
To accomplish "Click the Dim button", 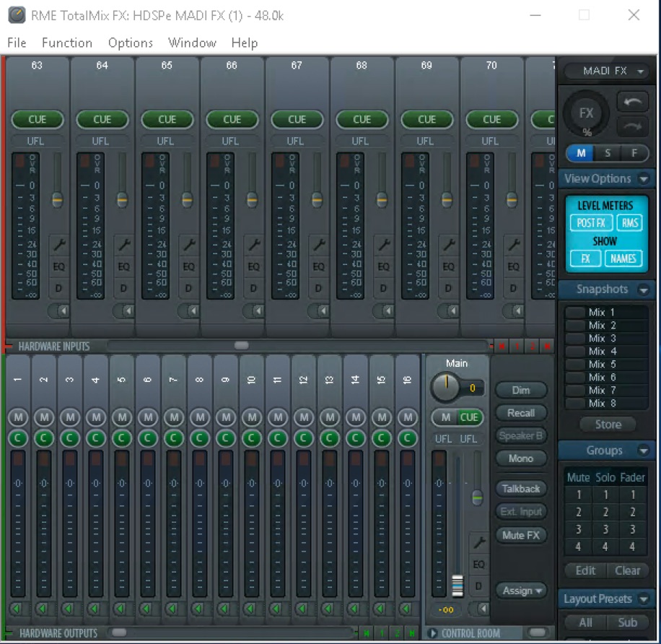I will pos(521,390).
